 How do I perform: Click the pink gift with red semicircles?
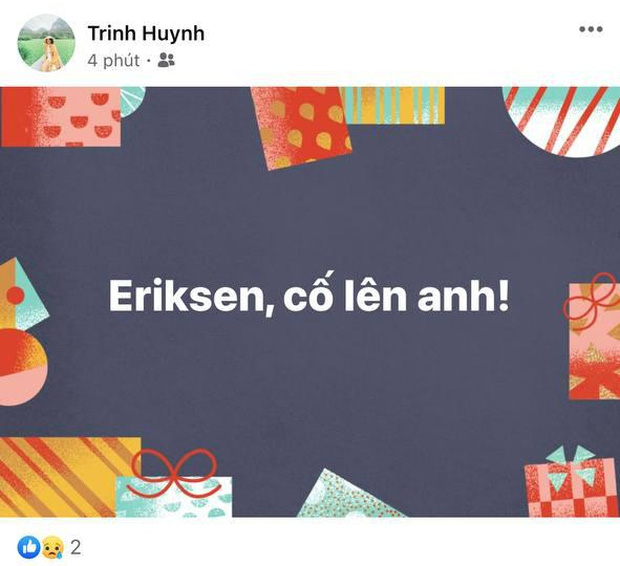[60, 117]
